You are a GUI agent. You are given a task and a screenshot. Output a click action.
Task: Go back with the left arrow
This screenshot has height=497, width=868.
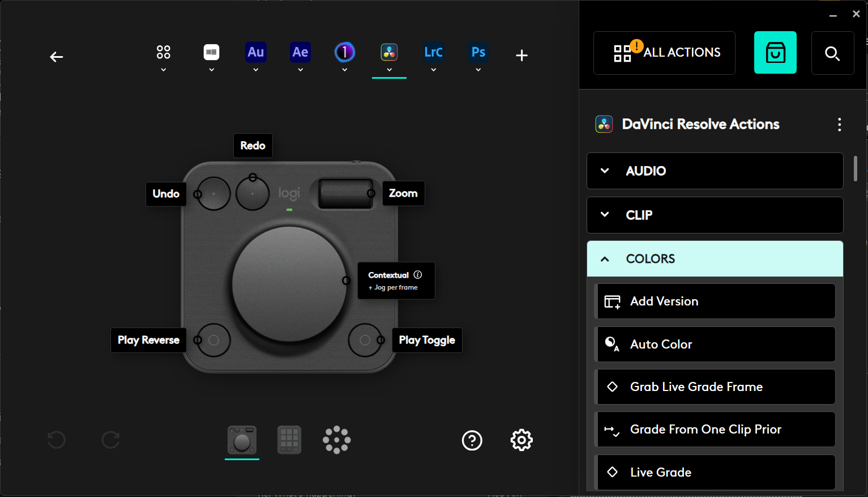pos(56,57)
